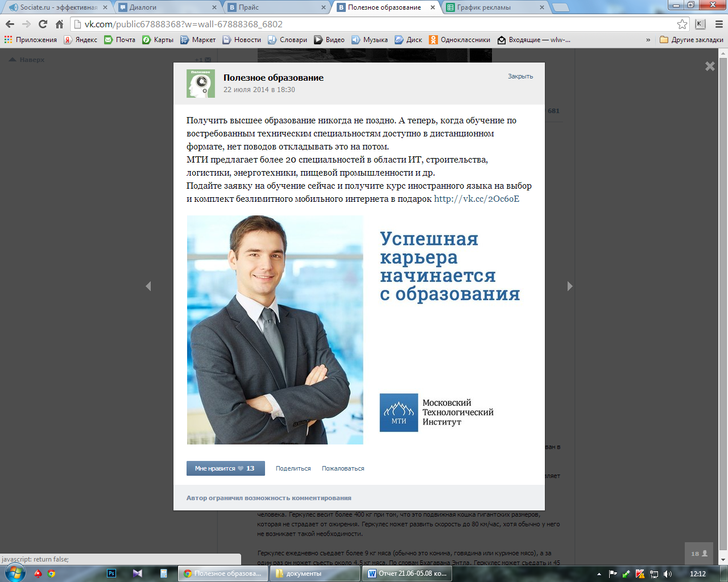Screen dimensions: 728x582
Task: Open Photoshop from the taskbar
Action: (111, 573)
